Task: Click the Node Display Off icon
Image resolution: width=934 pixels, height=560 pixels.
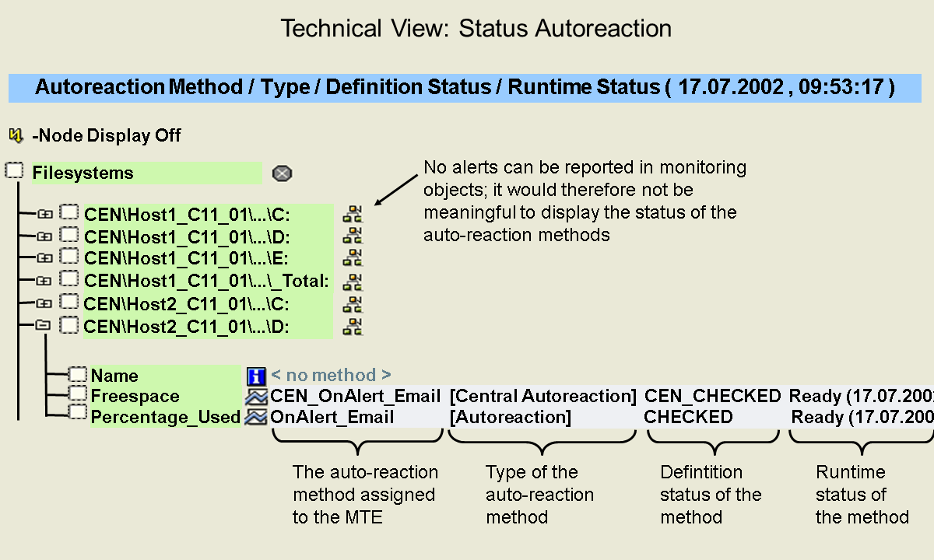Action: (x=16, y=136)
